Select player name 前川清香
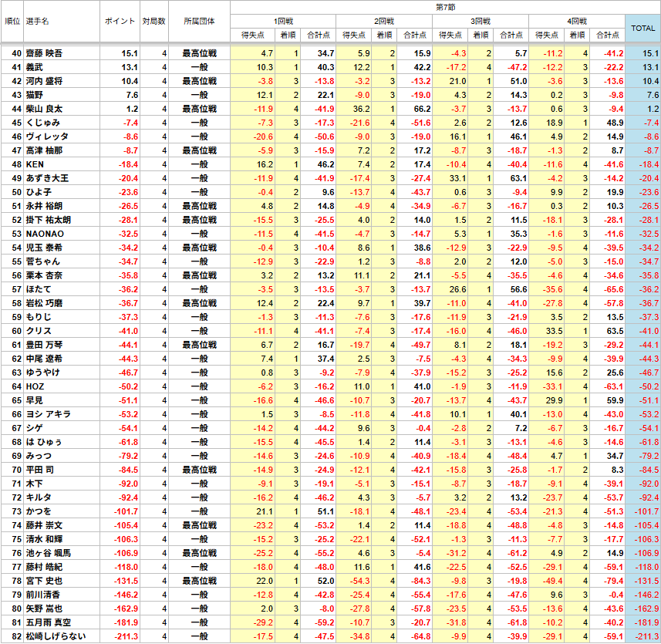 coord(43,595)
